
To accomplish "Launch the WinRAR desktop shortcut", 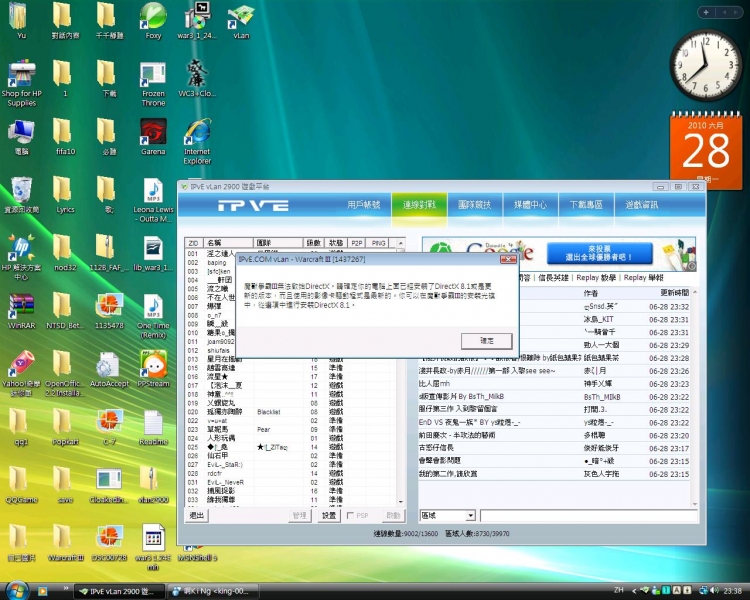I will pos(21,308).
